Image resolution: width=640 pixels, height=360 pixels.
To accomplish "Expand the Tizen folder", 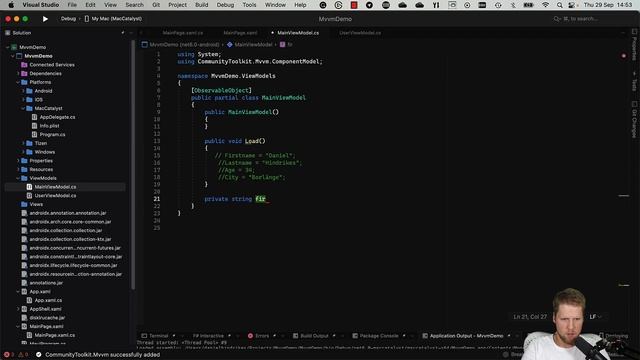I will pos(23,143).
